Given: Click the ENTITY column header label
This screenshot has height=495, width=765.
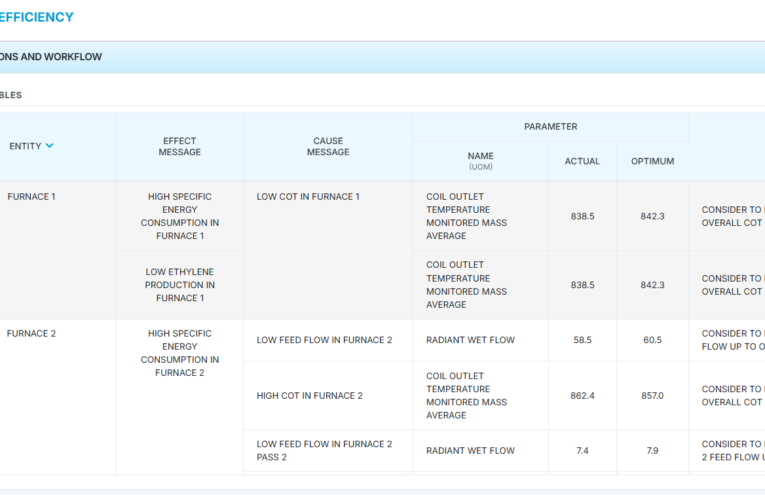Looking at the screenshot, I should 25,146.
